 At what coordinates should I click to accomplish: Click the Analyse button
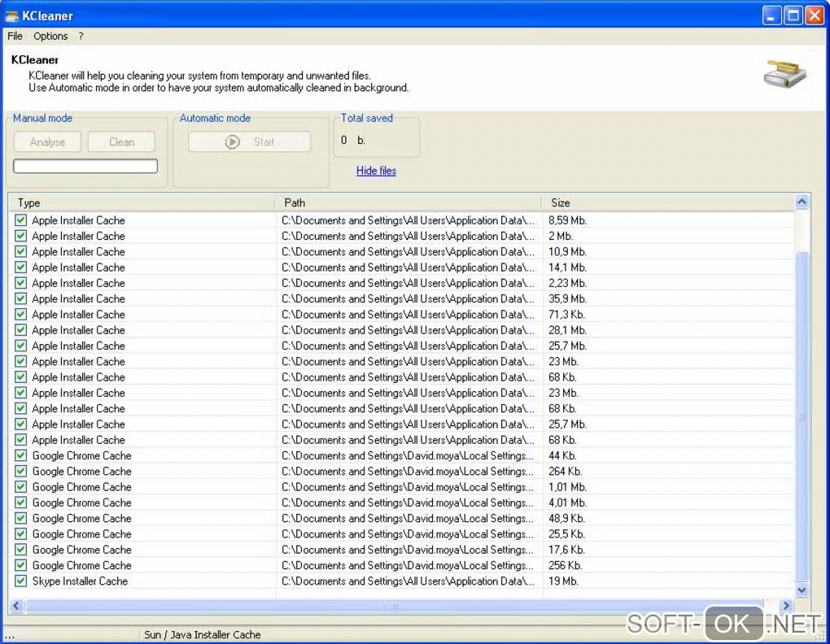click(48, 141)
